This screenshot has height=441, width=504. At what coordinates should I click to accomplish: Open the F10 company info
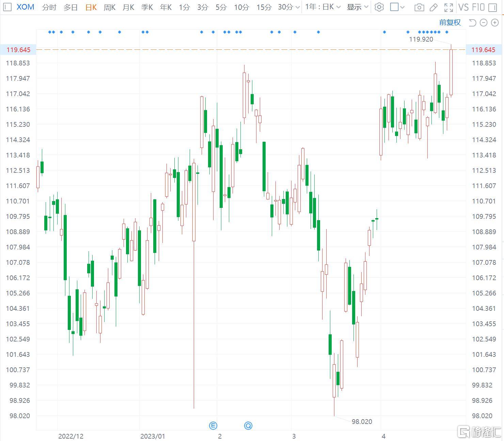tap(478, 7)
